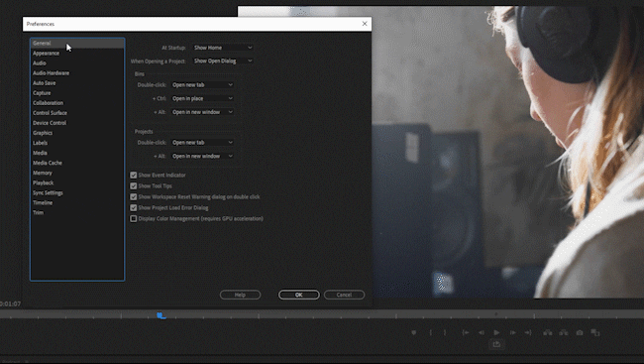The height and width of the screenshot is (364, 644).
Task: Select Labels preferences
Action: (x=77, y=143)
